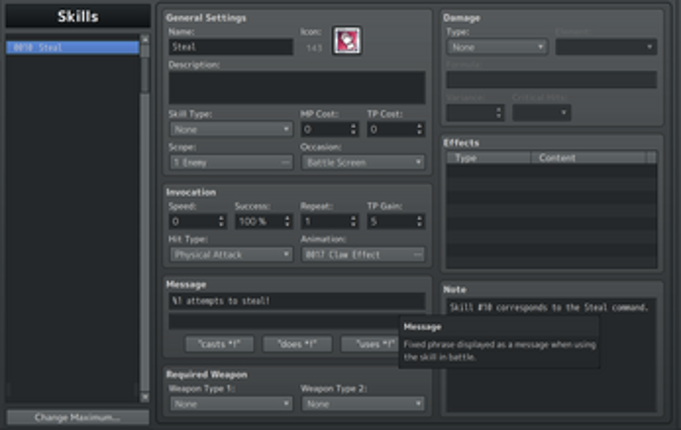The height and width of the screenshot is (430, 681).
Task: Click the "does *!" message button
Action: 298,344
